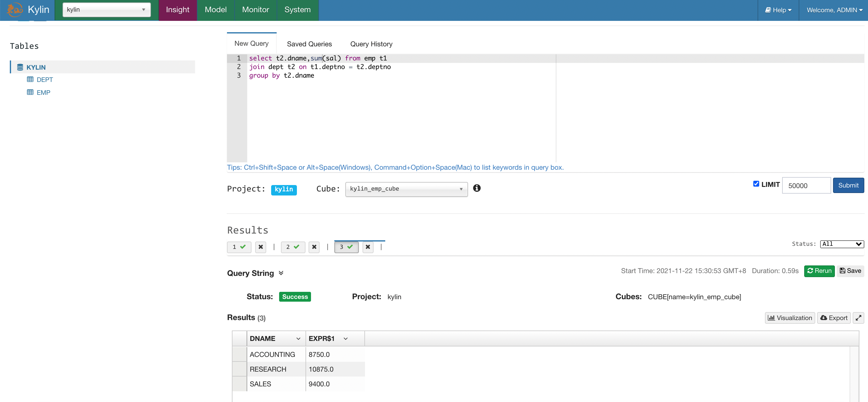Open DNAME column menu chevron
This screenshot has height=402, width=868.
tap(298, 338)
